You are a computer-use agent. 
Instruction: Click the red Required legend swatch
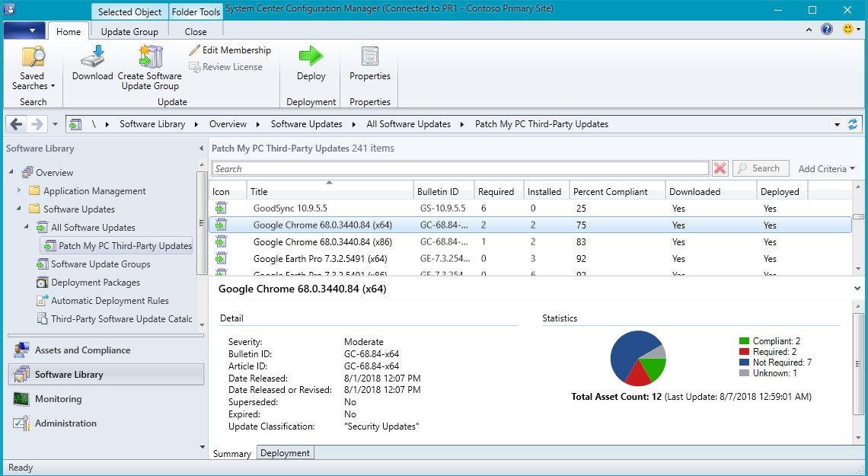(744, 351)
